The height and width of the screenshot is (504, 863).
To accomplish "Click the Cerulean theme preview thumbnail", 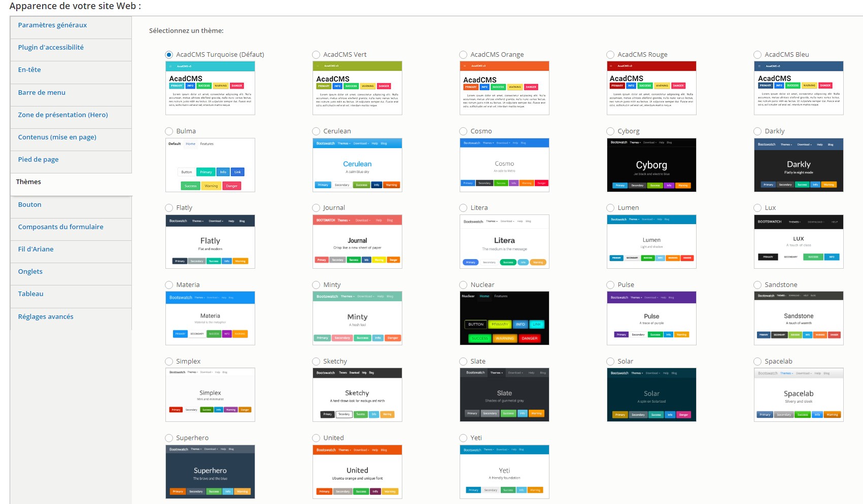I will (357, 165).
